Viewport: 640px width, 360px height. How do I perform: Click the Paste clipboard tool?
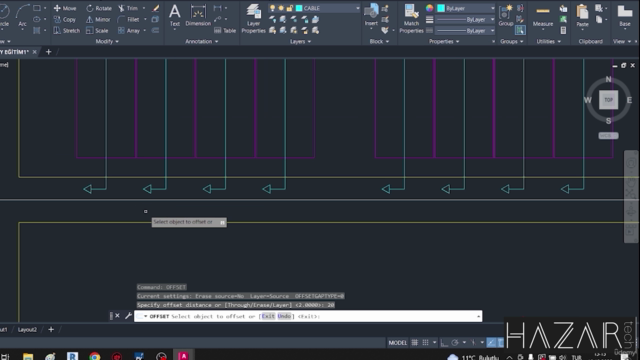click(x=582, y=16)
